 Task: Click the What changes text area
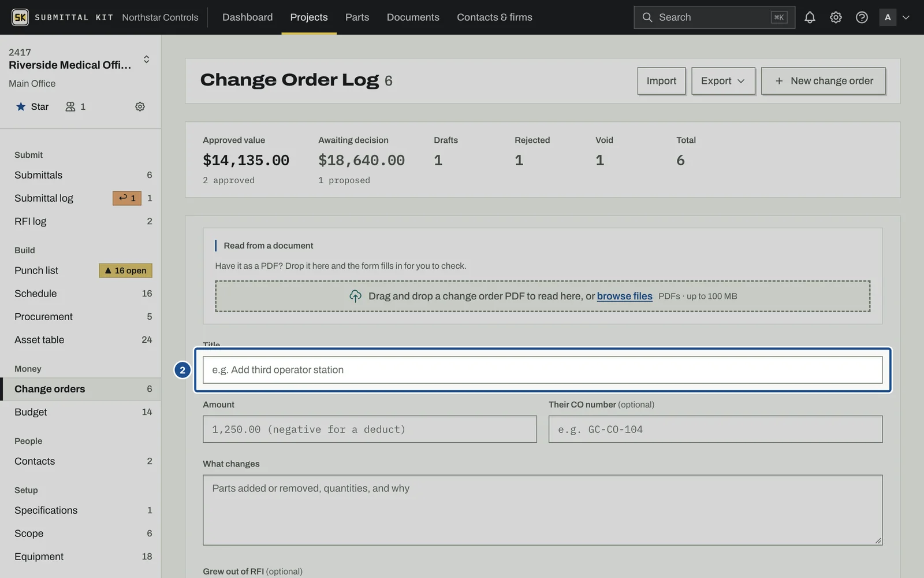coord(542,510)
